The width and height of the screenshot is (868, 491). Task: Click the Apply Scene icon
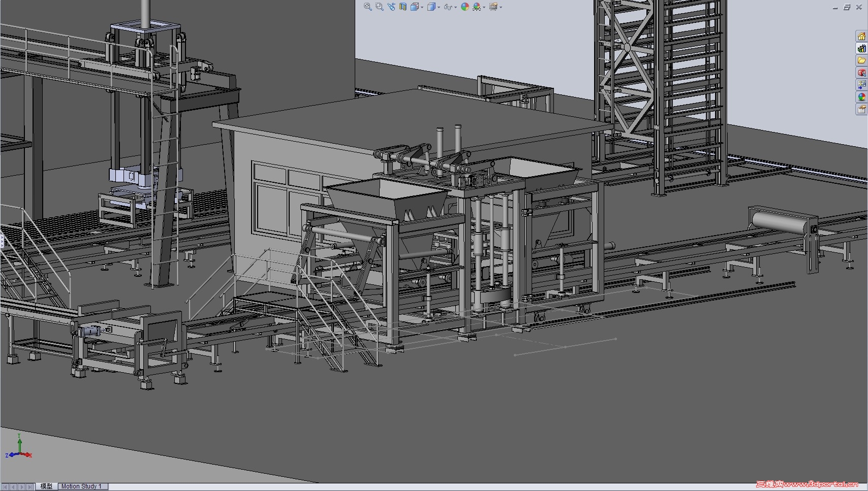coord(477,7)
